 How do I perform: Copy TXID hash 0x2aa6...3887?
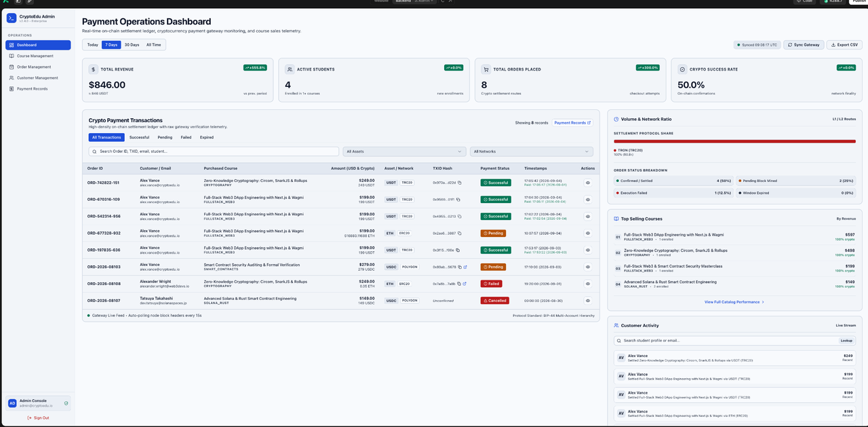pyautogui.click(x=459, y=234)
